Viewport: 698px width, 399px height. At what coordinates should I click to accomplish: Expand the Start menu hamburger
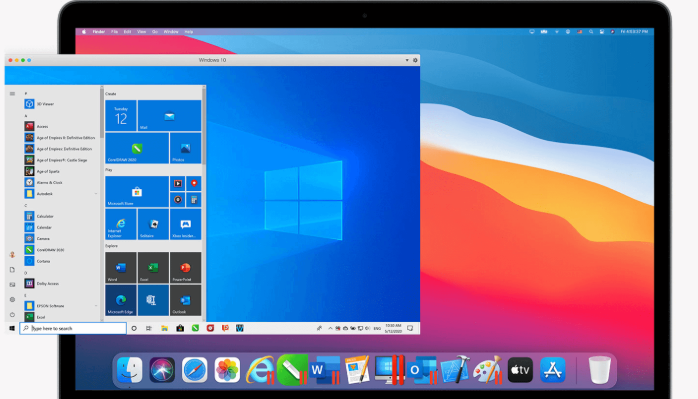[12, 94]
